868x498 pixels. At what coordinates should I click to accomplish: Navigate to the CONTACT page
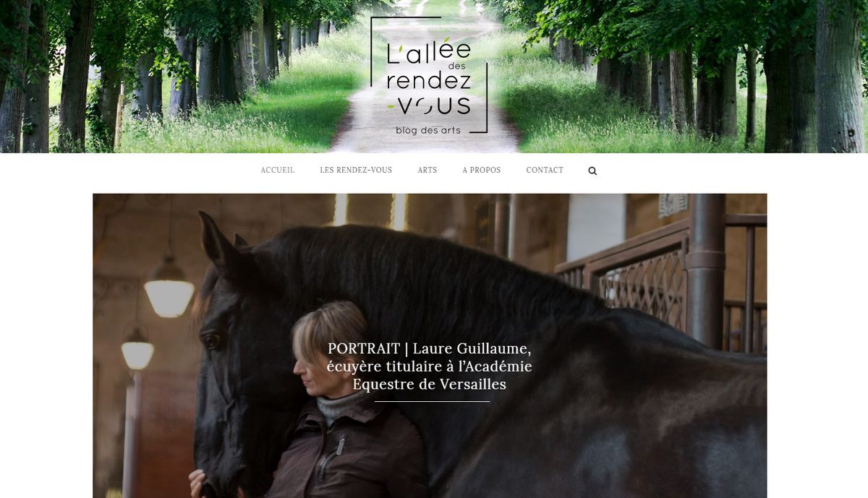(545, 171)
